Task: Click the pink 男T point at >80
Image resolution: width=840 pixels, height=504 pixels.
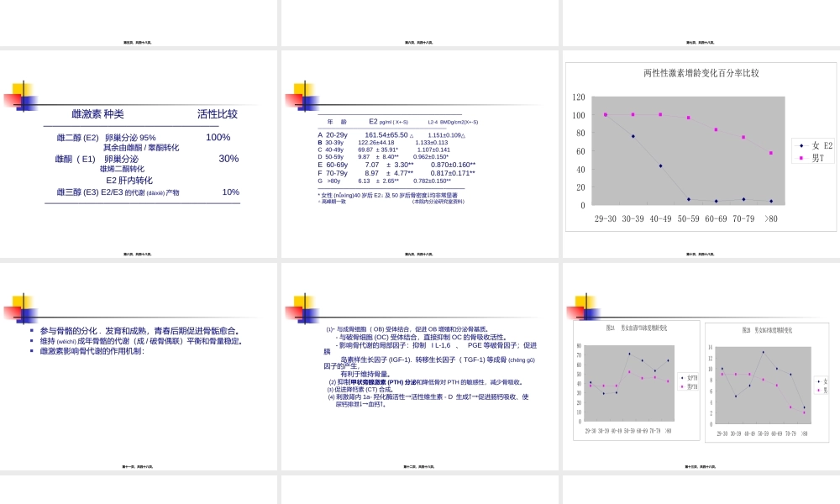Action: coord(771,153)
